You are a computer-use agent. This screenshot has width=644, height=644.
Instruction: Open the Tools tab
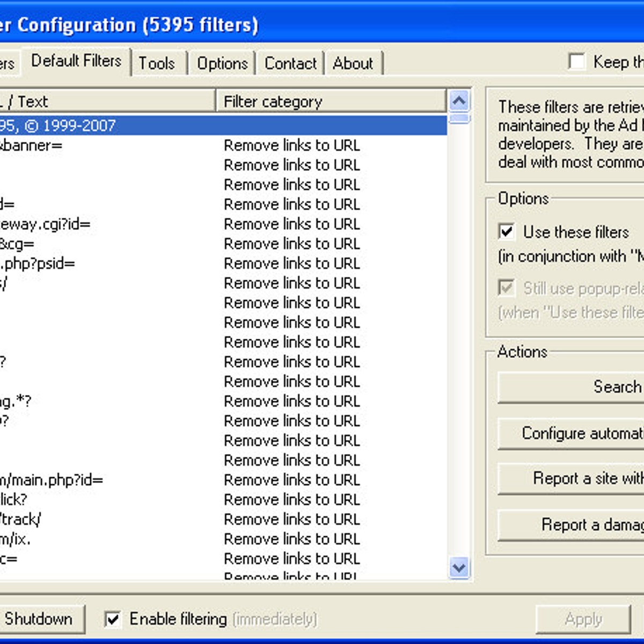tap(157, 63)
